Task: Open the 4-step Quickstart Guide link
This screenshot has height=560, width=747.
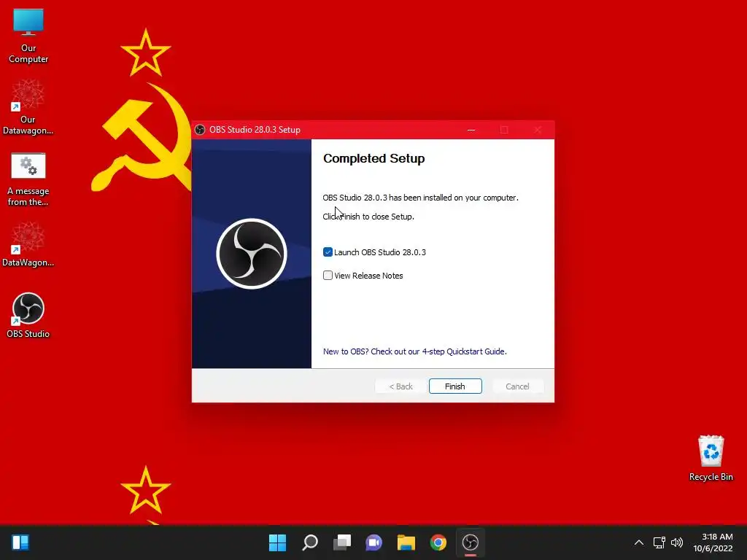Action: coord(414,351)
